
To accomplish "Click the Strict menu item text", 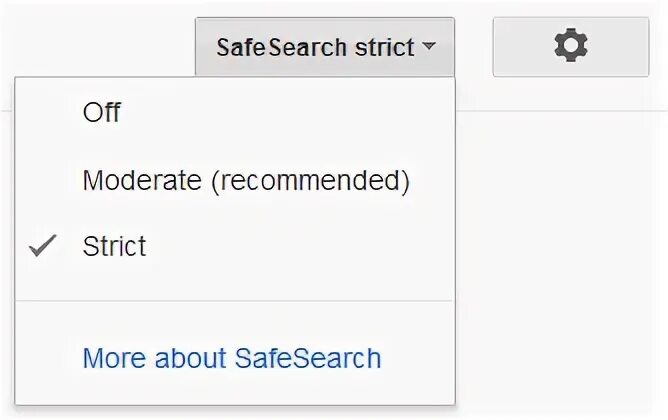I will [x=114, y=246].
